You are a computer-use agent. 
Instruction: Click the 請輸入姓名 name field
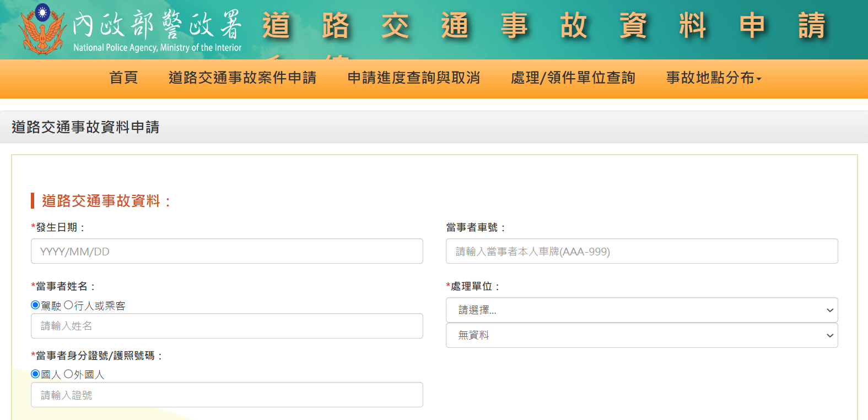coord(227,326)
